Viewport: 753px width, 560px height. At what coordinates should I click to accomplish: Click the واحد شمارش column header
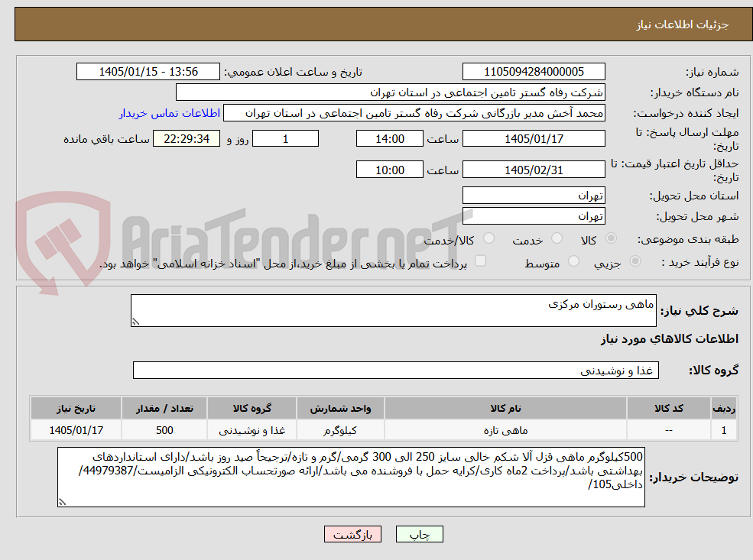(340, 409)
